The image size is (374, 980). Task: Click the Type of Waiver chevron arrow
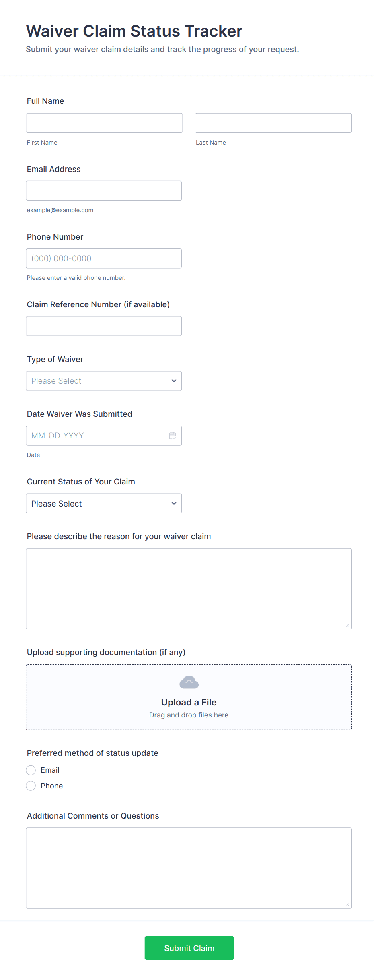tap(174, 381)
